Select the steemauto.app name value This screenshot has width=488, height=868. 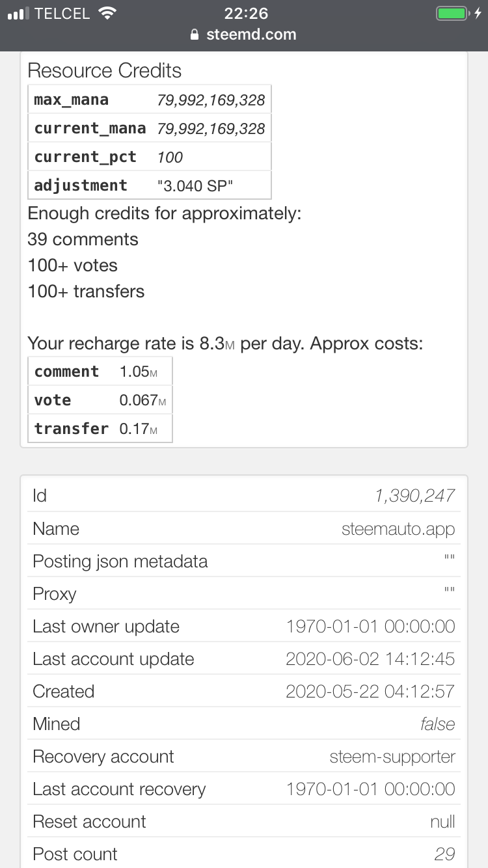click(398, 529)
